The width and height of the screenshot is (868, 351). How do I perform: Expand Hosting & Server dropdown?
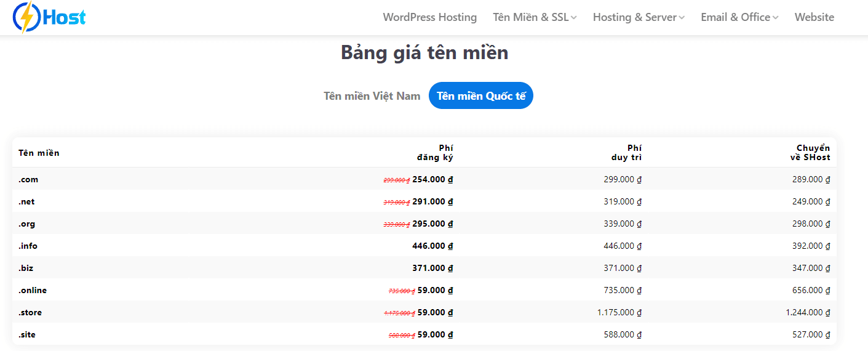click(x=639, y=17)
